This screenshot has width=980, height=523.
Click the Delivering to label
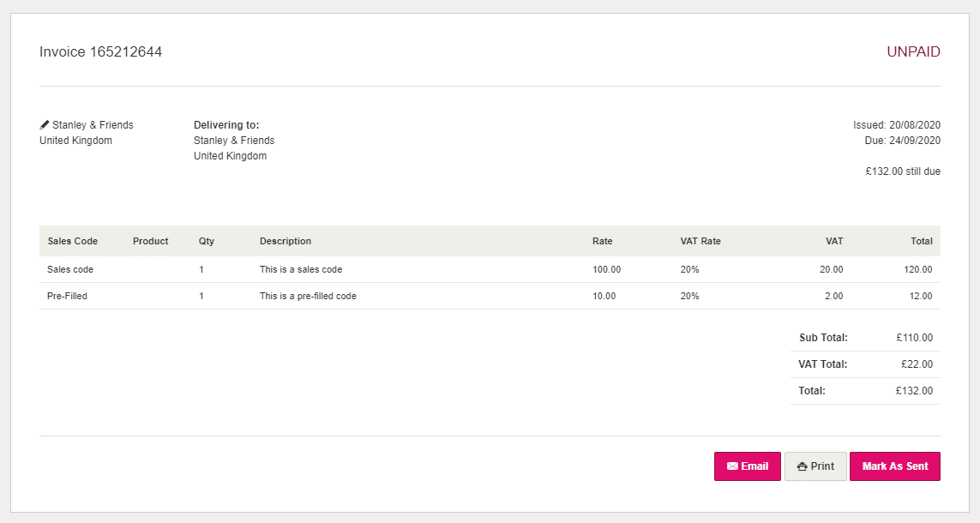pyautogui.click(x=226, y=125)
